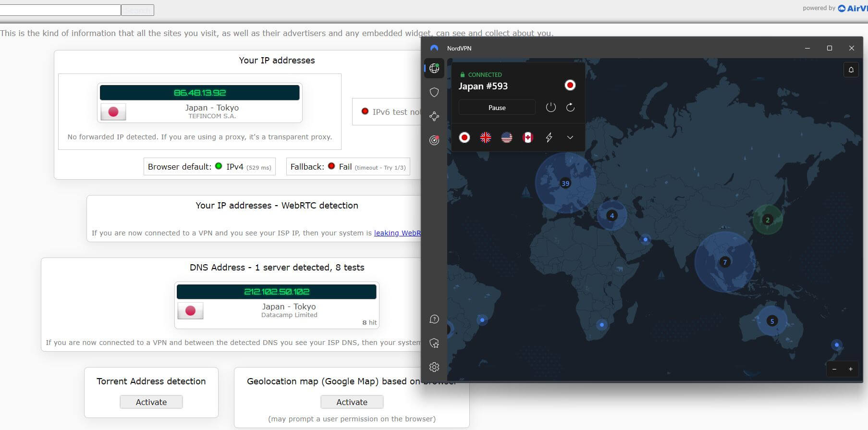Click Southeast Asia cluster 7 on map
Screen dimensions: 868x430
[x=725, y=262]
